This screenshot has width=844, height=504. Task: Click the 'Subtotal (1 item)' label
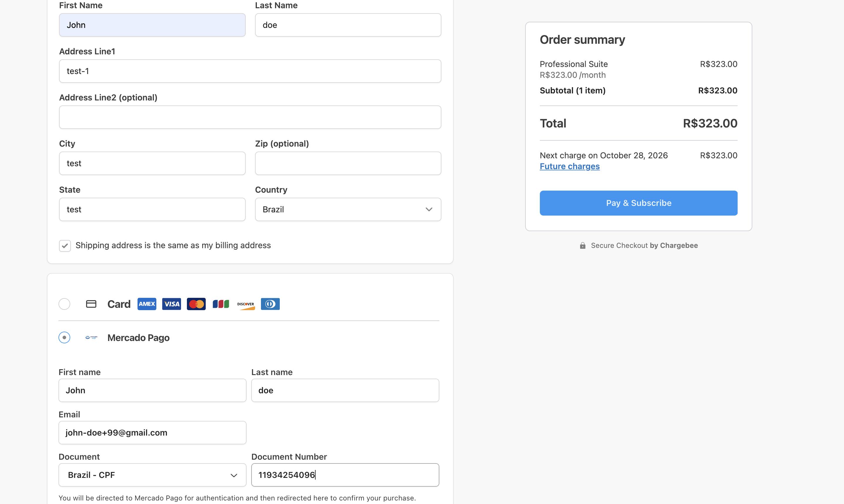[x=572, y=91]
